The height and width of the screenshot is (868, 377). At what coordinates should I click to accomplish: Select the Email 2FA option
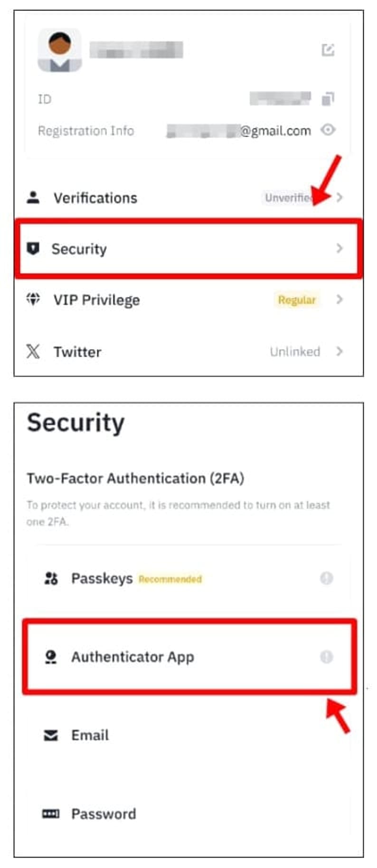(189, 735)
